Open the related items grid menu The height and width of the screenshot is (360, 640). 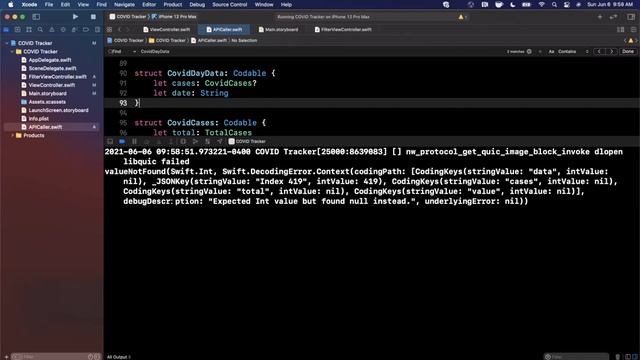(x=109, y=30)
